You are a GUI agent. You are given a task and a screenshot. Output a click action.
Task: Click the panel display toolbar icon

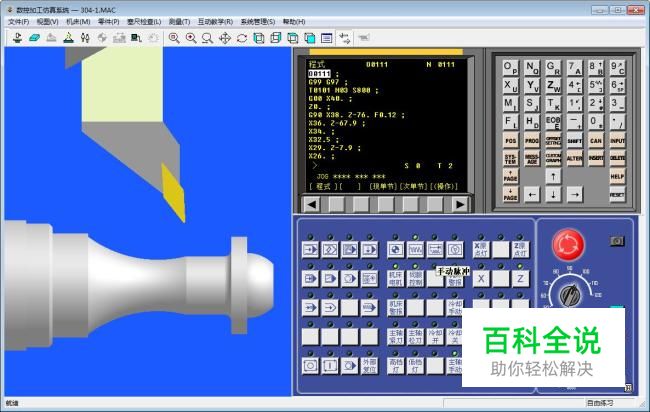coord(327,38)
